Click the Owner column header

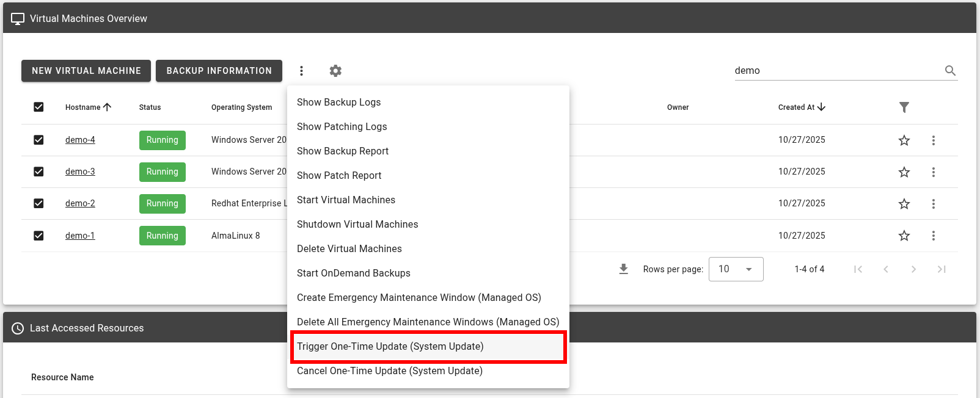coord(678,107)
